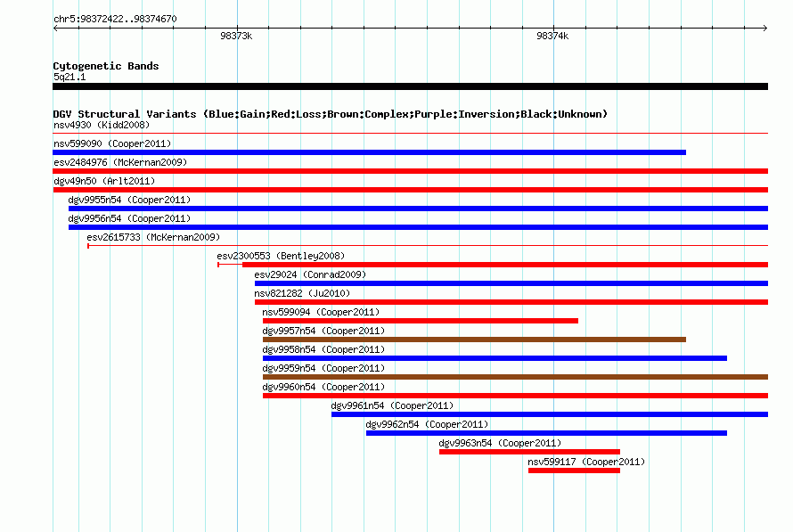Screen dimensions: 793x532
Task: Click the dgv9963n54 (Cooper2011) label
Action: (x=500, y=443)
